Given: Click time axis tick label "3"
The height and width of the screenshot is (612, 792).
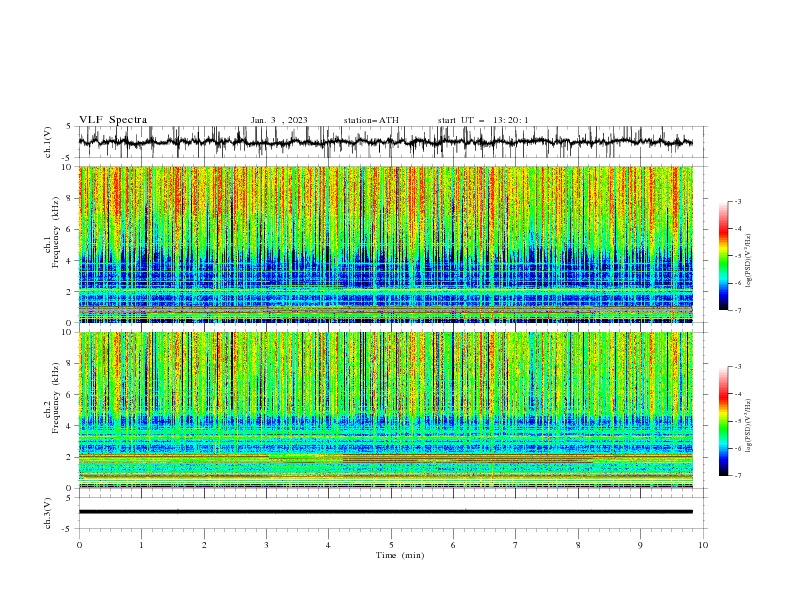Looking at the screenshot, I should (x=266, y=545).
